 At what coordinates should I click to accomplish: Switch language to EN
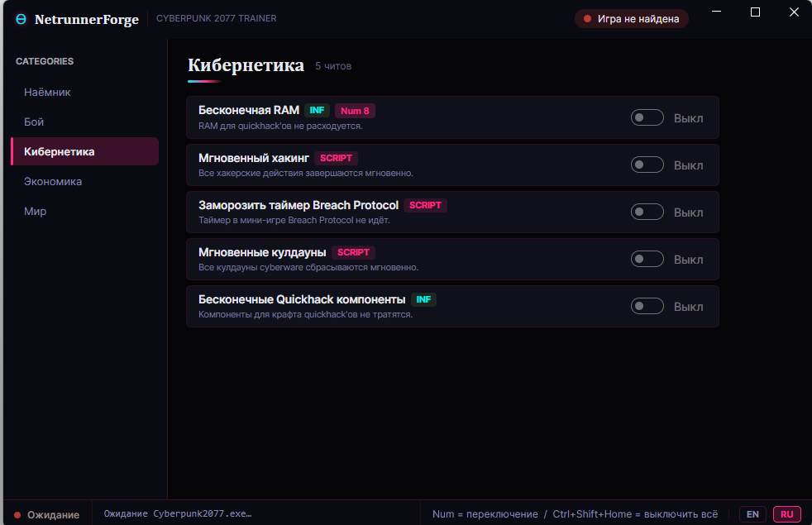752,514
